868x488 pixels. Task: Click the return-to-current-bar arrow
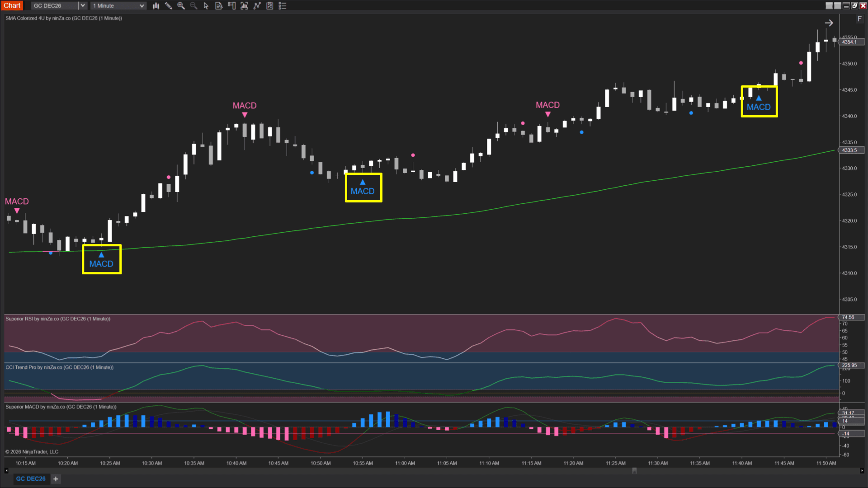point(829,23)
